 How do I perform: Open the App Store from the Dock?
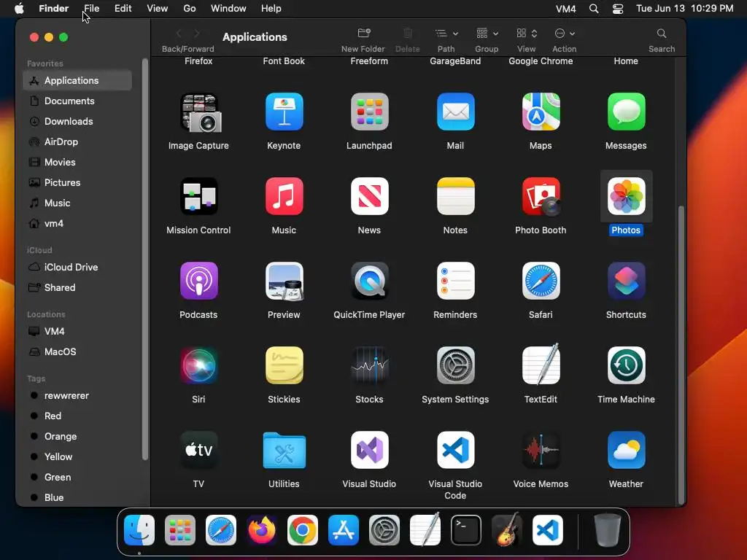[x=344, y=530]
